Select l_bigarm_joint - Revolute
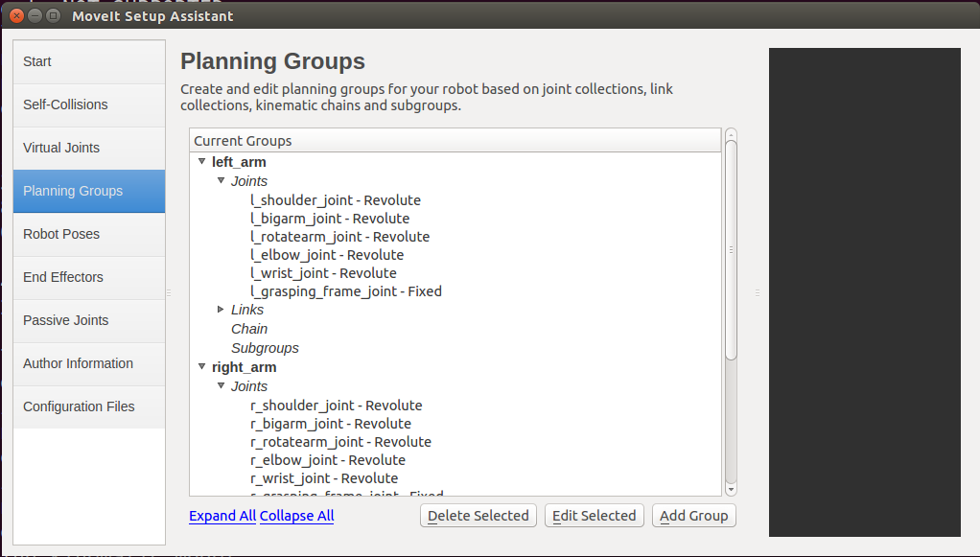The height and width of the screenshot is (557, 980). (x=330, y=219)
